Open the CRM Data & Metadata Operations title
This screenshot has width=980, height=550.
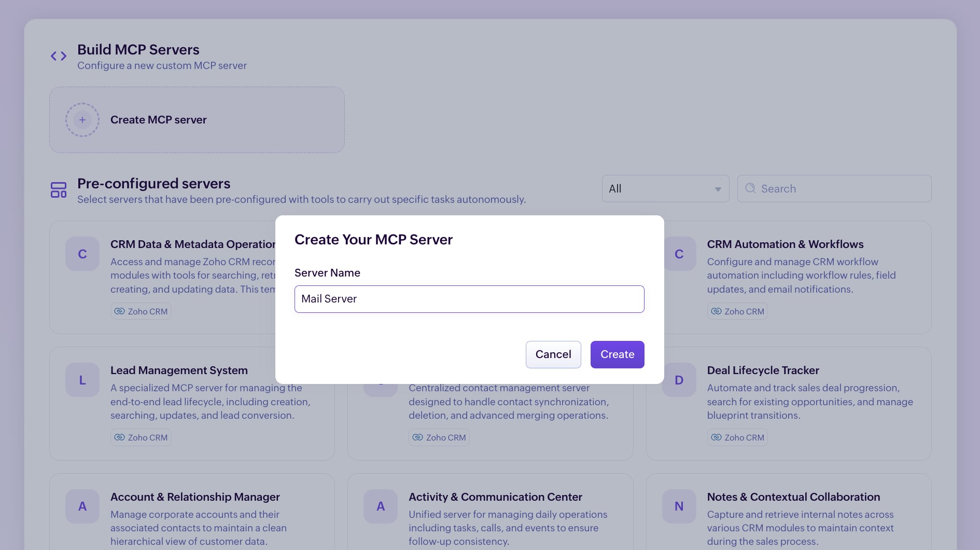(193, 244)
